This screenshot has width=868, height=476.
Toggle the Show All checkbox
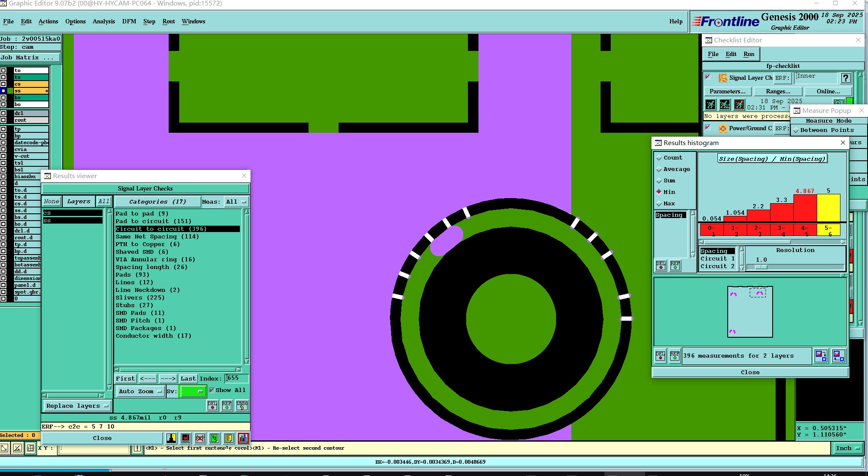point(212,390)
